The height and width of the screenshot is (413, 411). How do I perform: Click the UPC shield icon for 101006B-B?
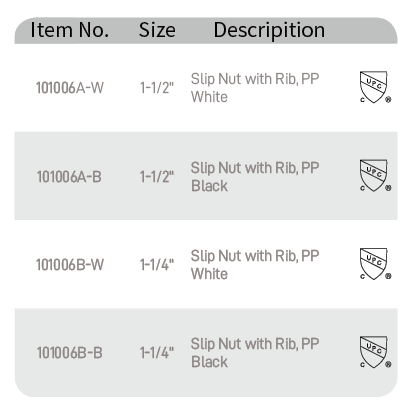[375, 352]
